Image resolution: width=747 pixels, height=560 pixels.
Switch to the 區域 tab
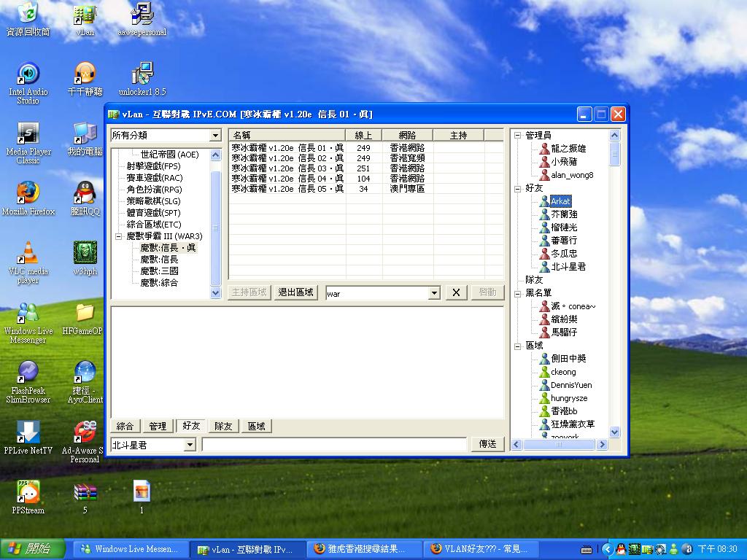click(x=256, y=426)
